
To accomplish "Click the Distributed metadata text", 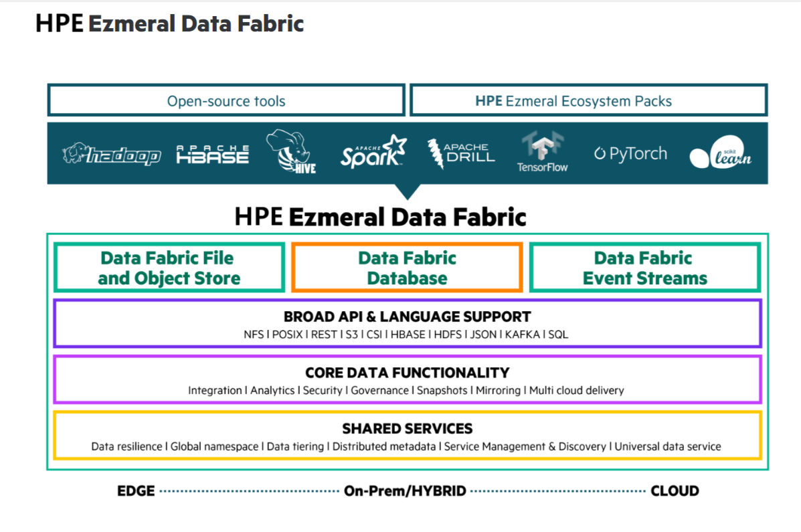I will tap(383, 446).
